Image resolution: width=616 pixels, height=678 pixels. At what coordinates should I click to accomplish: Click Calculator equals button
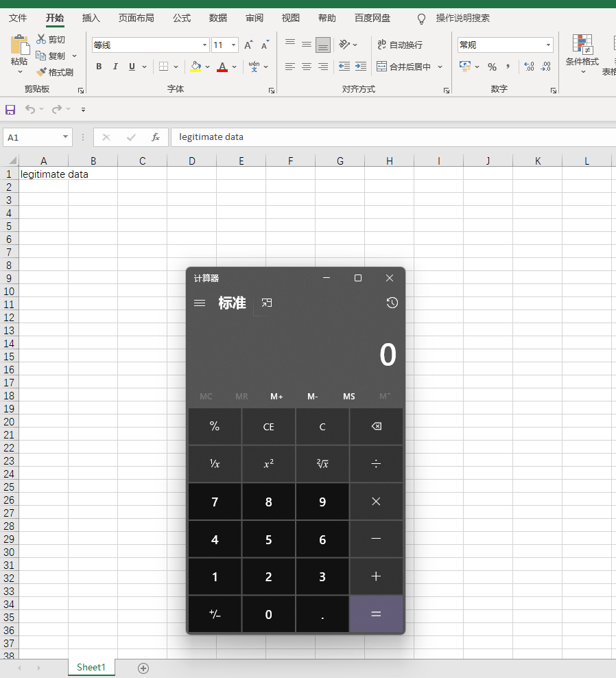[x=376, y=614]
